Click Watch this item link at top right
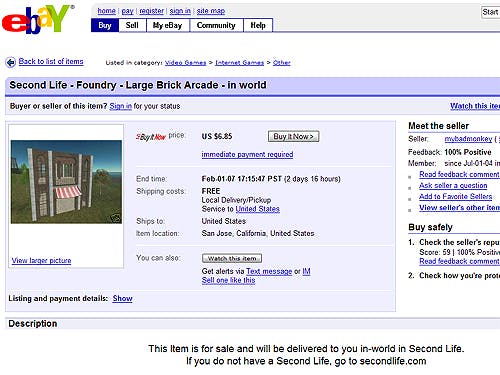Viewport: 500px width, 375px height. [x=475, y=106]
